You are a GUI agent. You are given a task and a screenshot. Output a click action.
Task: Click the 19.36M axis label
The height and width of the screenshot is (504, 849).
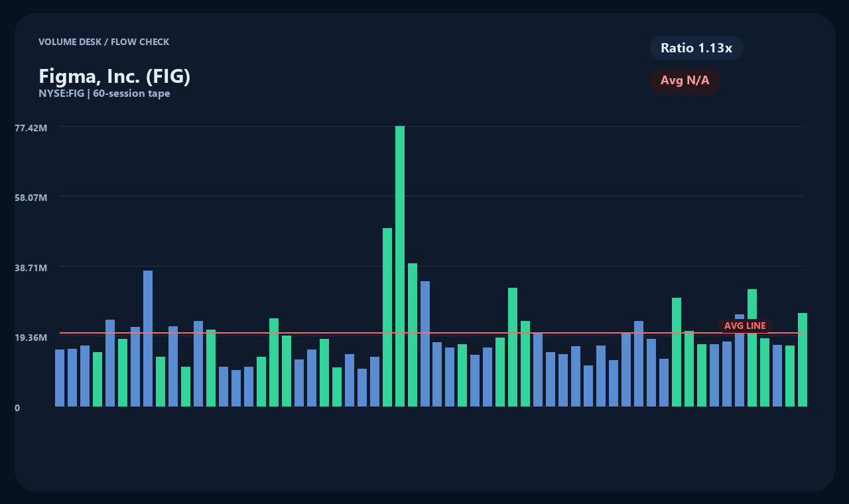[31, 338]
